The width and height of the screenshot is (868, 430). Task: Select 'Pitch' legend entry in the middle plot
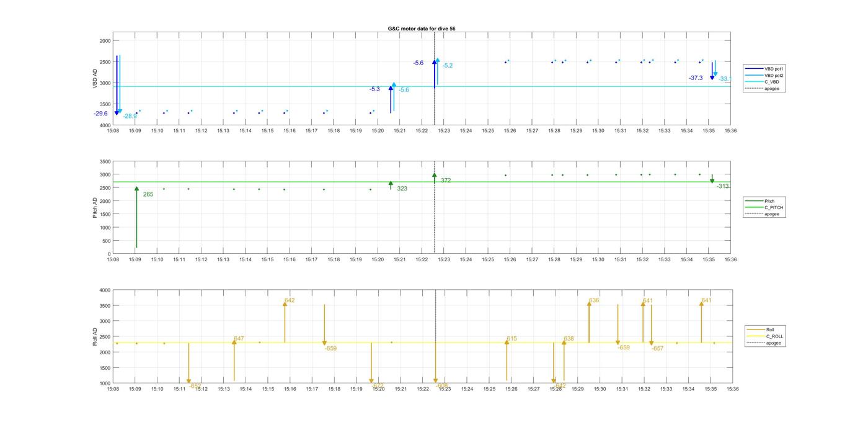(x=769, y=201)
